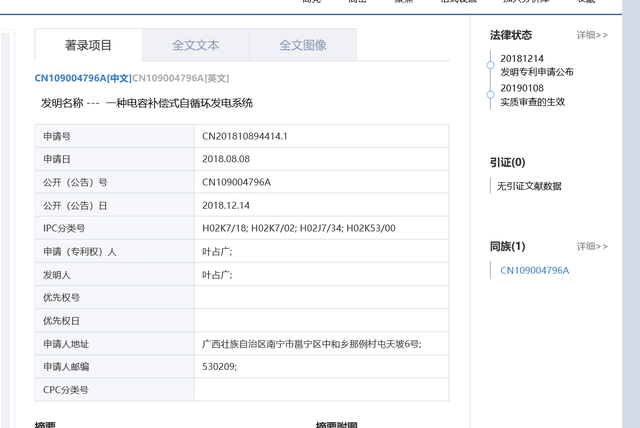
Task: Click the 申请人地址 label cell
Action: point(114,344)
